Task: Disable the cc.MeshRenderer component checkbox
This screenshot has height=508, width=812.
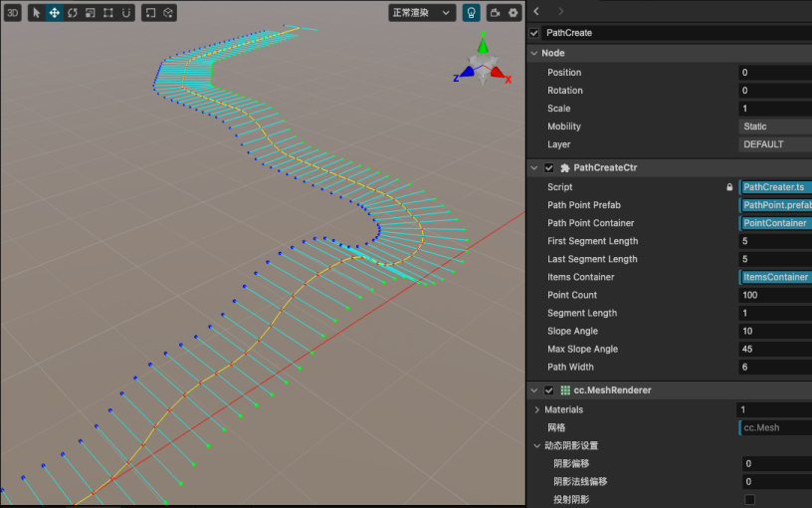Action: point(549,390)
